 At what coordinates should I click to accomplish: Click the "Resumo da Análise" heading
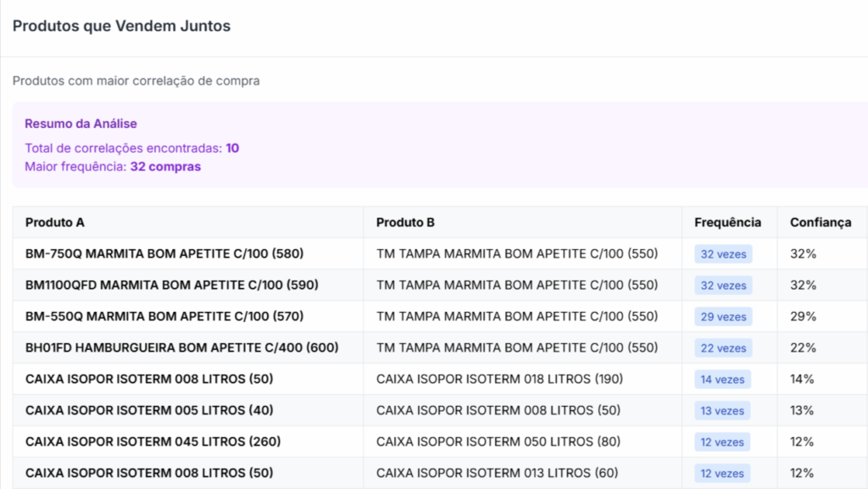click(81, 124)
